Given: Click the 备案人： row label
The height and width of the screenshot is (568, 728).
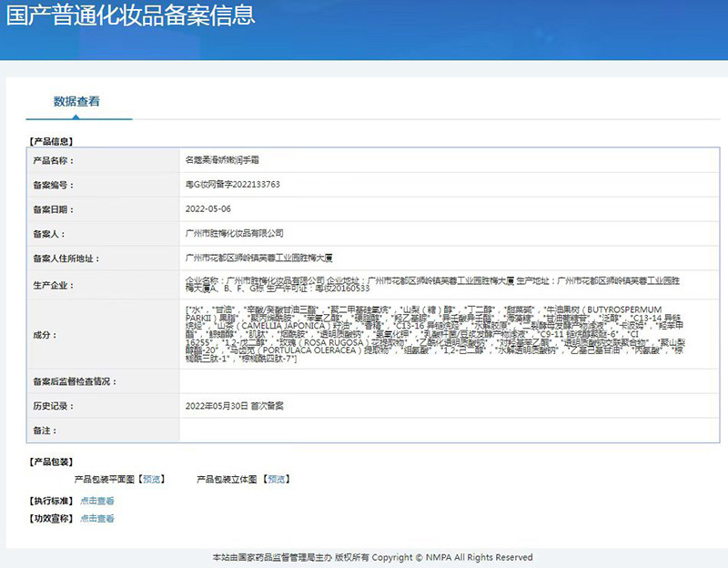Looking at the screenshot, I should (49, 235).
